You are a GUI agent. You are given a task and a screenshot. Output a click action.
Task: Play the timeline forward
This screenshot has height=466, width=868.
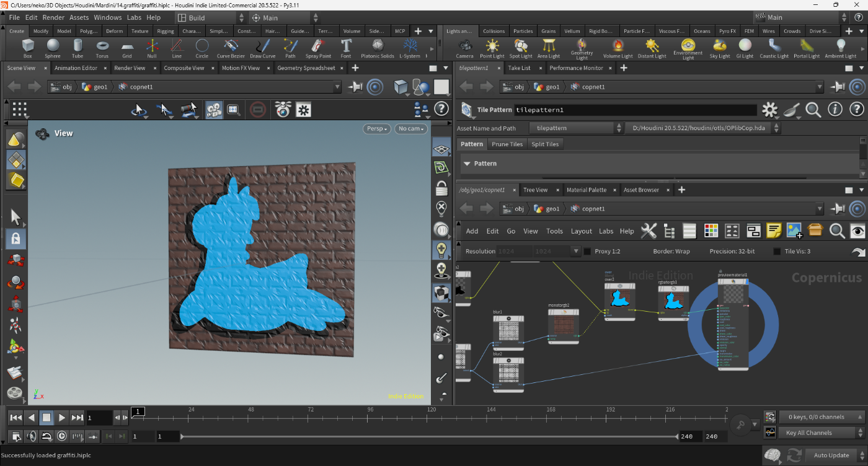point(62,418)
